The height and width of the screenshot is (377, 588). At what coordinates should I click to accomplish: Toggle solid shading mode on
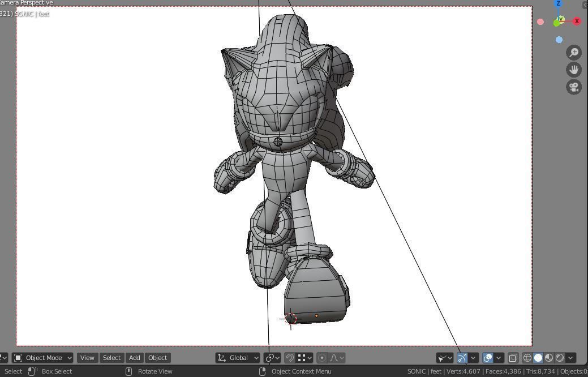pyautogui.click(x=538, y=357)
